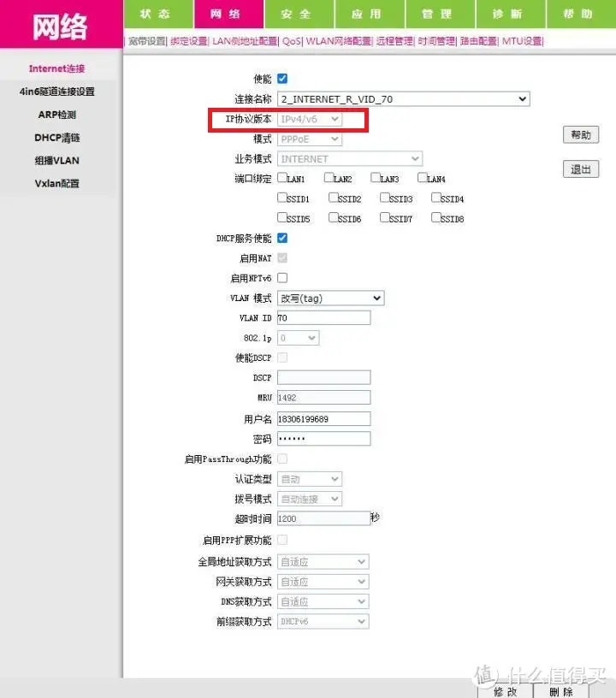Screen dimensions: 616x698
Task: Open the VLAN 模式 dropdown
Action: pyautogui.click(x=330, y=299)
